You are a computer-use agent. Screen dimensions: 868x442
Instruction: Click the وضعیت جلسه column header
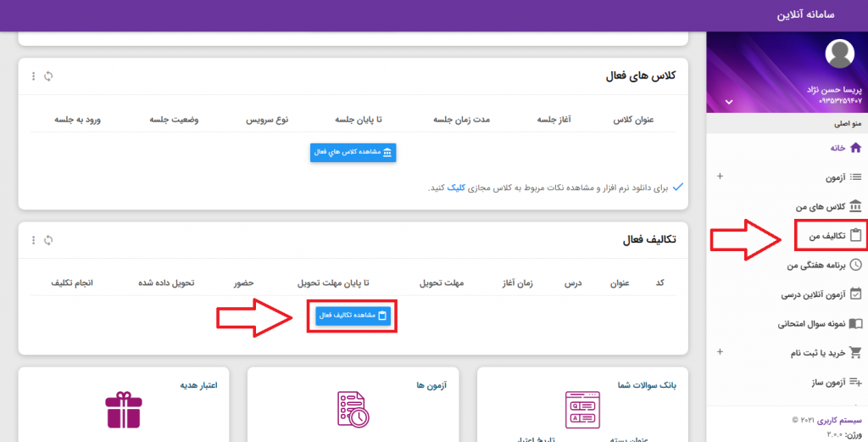click(174, 120)
